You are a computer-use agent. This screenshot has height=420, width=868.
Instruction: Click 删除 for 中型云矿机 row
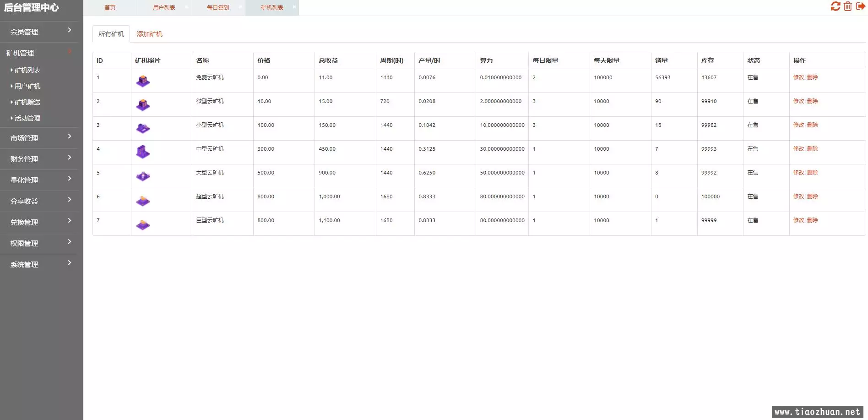point(813,149)
